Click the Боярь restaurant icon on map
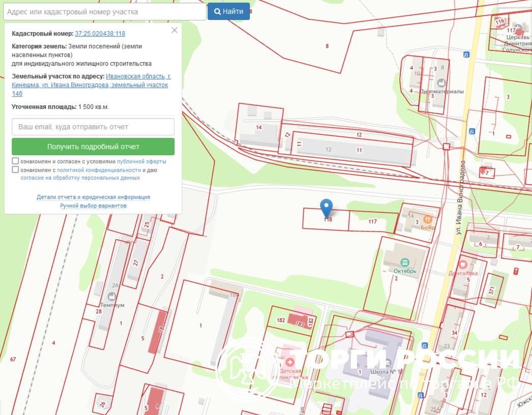This screenshot has height=415, width=532. (x=428, y=219)
